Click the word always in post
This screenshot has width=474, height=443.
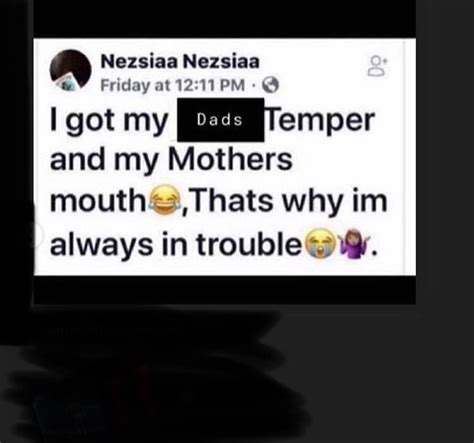101,245
